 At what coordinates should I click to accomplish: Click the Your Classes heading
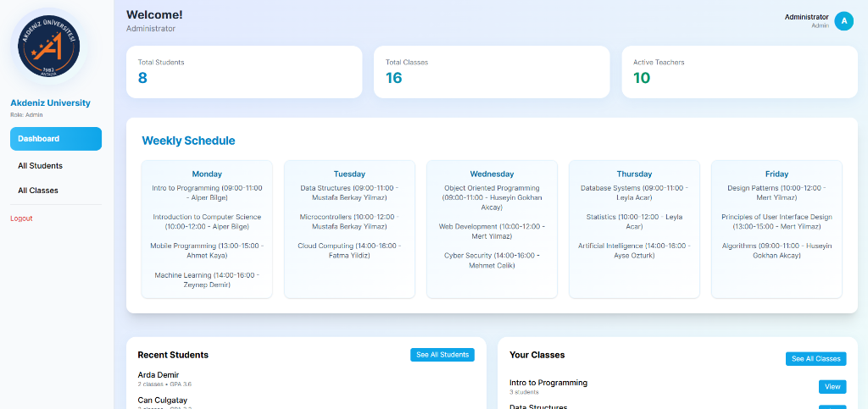(x=537, y=355)
